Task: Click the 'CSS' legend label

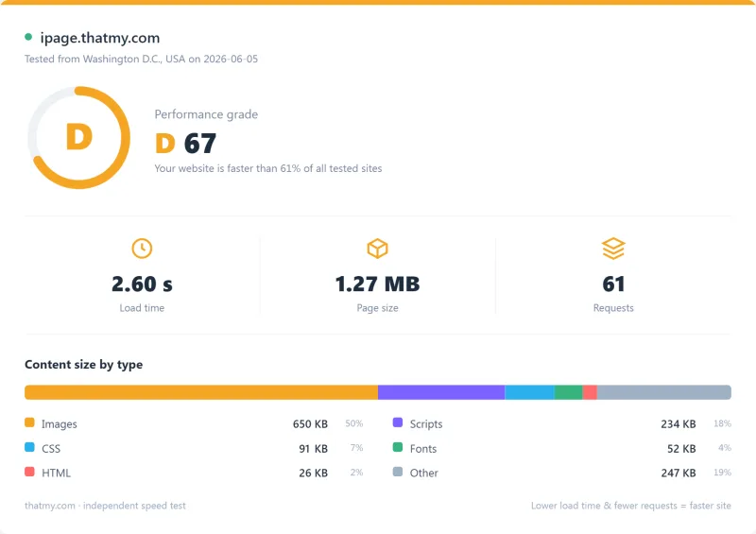Action: click(51, 449)
